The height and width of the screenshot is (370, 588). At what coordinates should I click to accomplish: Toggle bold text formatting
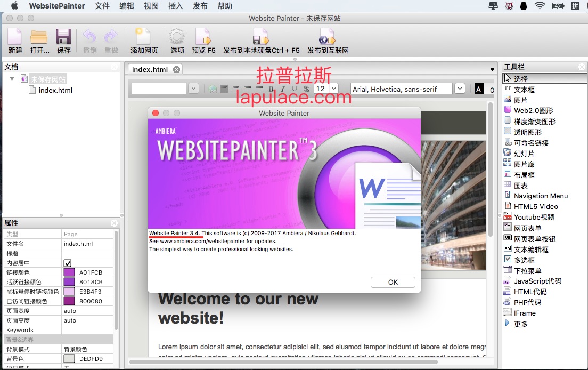point(271,89)
